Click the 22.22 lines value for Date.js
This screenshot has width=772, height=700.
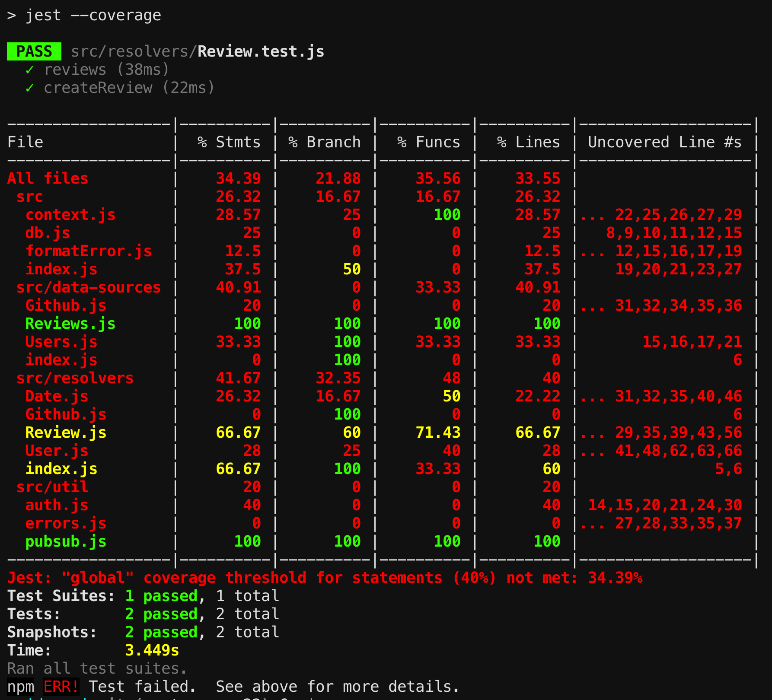pos(538,396)
